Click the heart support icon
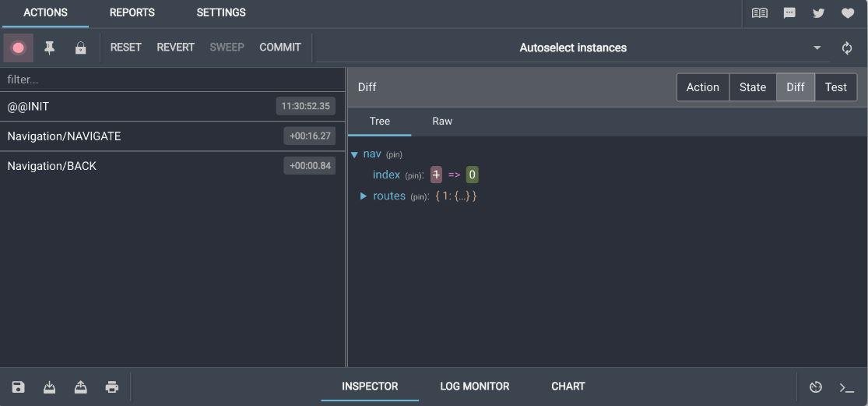Screen dimensions: 868x406 pyautogui.click(x=848, y=13)
